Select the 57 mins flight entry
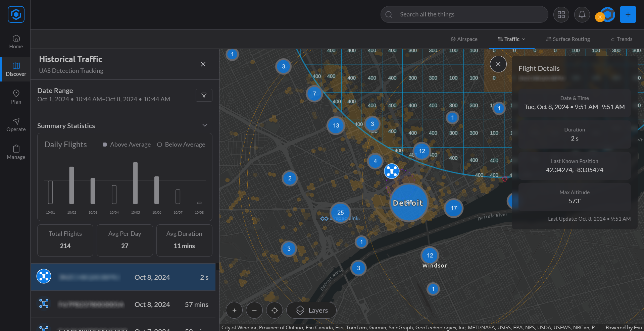The image size is (644, 331). coord(123,305)
